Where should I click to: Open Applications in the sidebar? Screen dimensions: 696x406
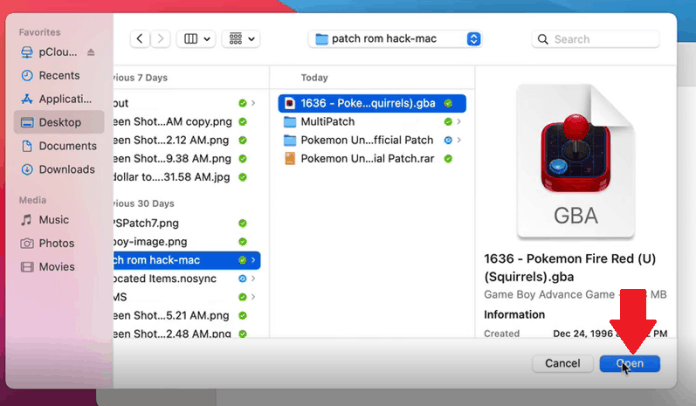click(x=59, y=99)
